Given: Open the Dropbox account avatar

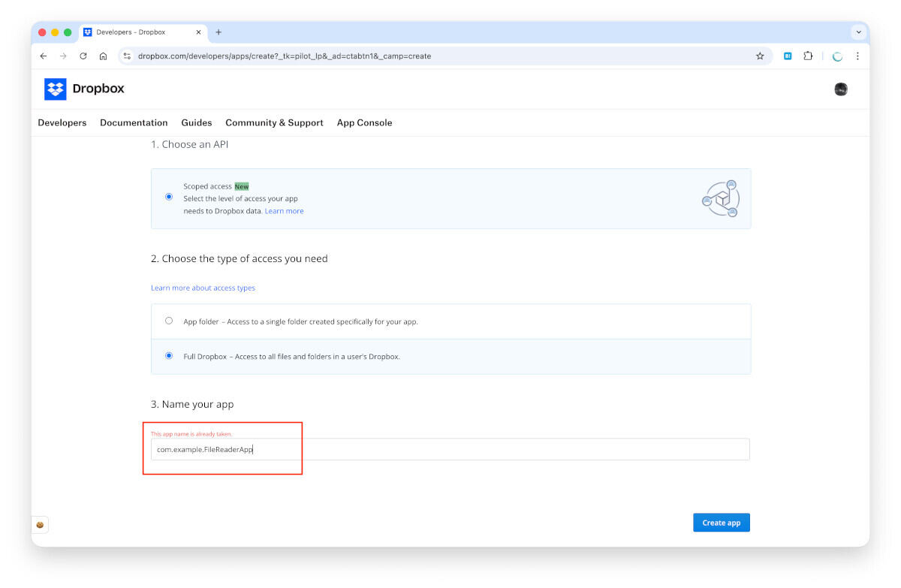Looking at the screenshot, I should click(841, 89).
